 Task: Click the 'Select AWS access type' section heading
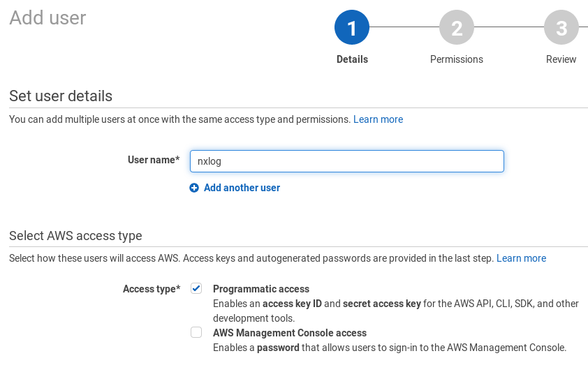75,235
